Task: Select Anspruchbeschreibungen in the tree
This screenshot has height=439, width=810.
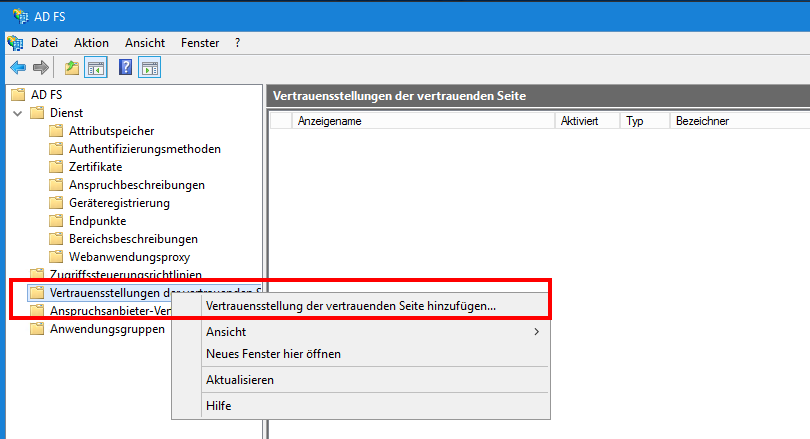Action: (137, 185)
